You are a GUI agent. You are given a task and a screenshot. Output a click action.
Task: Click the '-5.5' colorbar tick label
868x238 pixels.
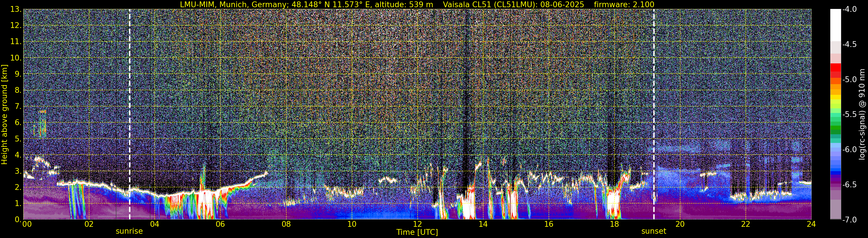(849, 115)
